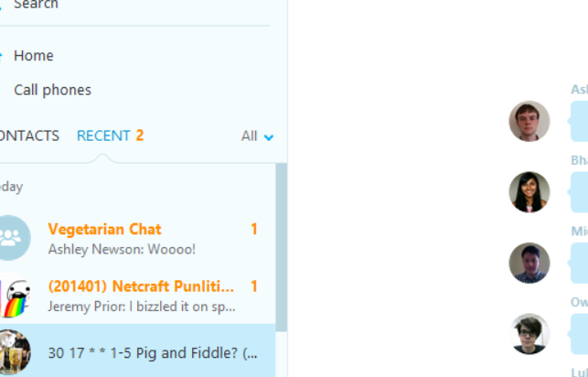Select the Recent tab
This screenshot has height=377, width=588.
tap(110, 135)
